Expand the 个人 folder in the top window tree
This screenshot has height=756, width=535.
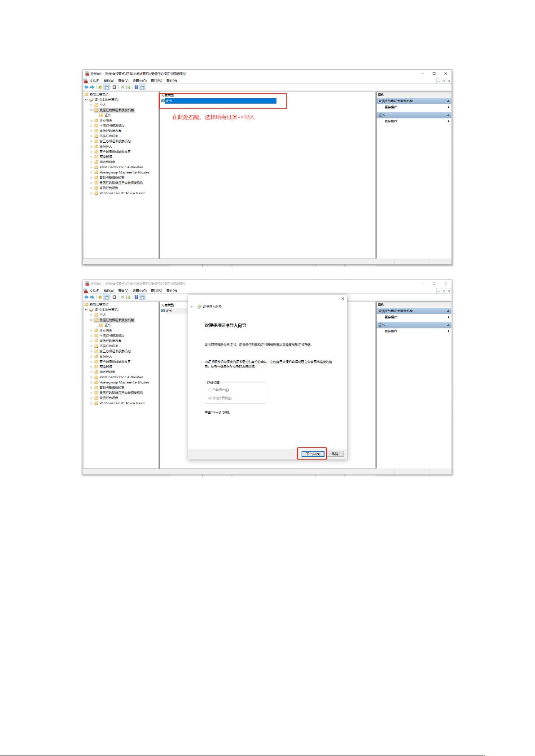pyautogui.click(x=91, y=105)
